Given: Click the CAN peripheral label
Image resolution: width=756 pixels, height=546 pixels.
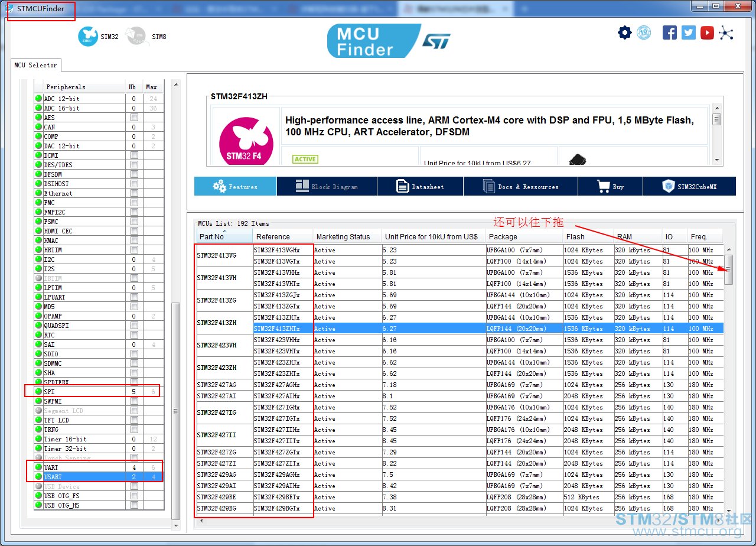Looking at the screenshot, I should click(50, 127).
